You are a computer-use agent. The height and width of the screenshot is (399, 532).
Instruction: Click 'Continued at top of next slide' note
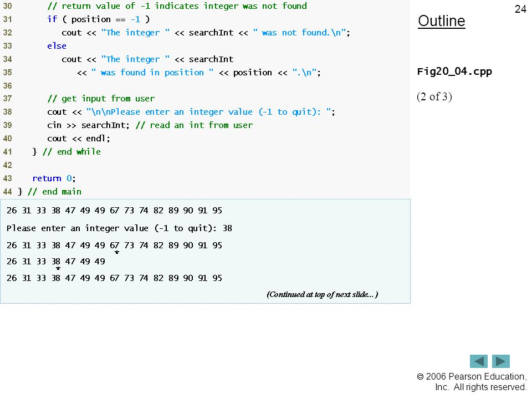tap(323, 294)
